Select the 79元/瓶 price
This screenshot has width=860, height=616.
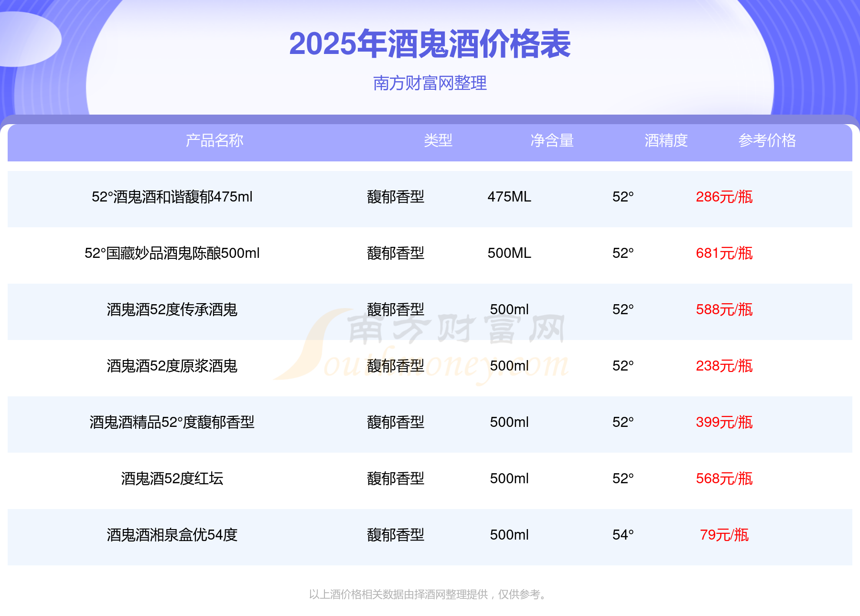point(724,535)
